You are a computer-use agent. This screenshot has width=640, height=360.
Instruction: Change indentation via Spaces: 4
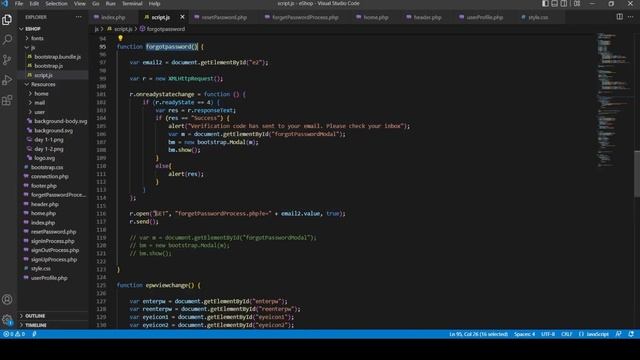click(524, 334)
